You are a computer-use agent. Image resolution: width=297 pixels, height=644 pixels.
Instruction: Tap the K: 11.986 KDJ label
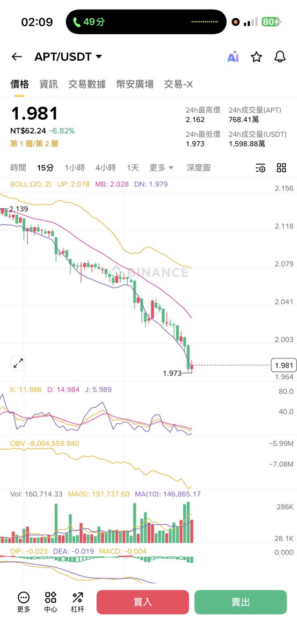tap(27, 390)
